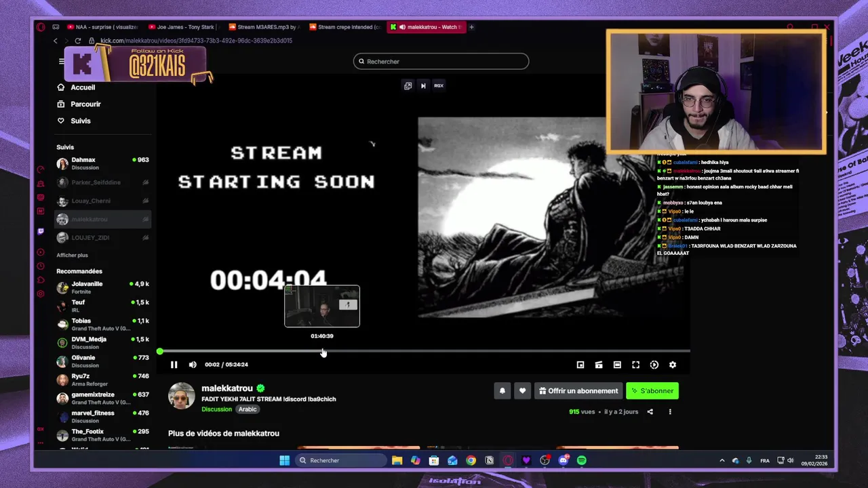The width and height of the screenshot is (868, 488).
Task: Go back in browser history
Action: 56,41
